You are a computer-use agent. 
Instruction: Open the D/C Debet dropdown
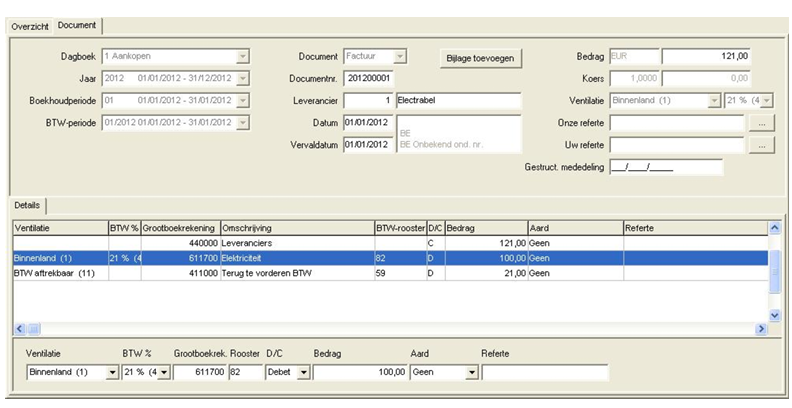click(303, 373)
